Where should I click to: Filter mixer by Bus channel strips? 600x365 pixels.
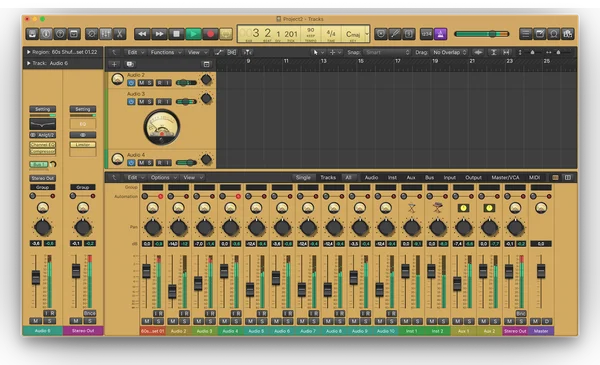(429, 178)
